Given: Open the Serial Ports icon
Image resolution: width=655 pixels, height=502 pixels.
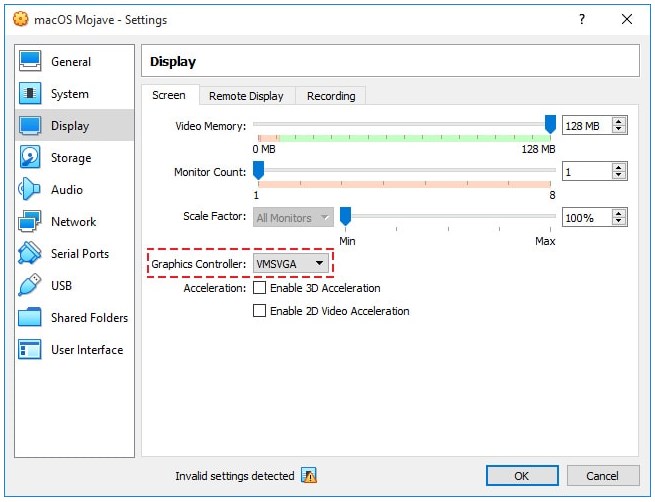Looking at the screenshot, I should [x=31, y=254].
